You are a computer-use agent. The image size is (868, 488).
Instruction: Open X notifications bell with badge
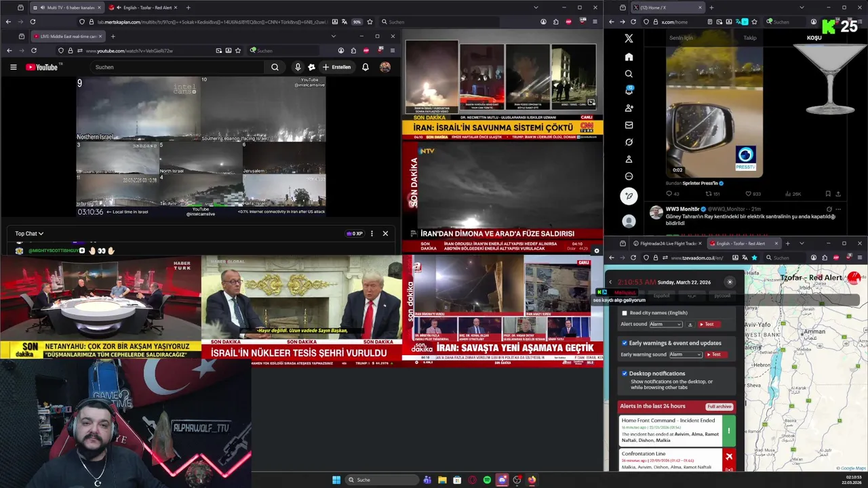coord(629,90)
